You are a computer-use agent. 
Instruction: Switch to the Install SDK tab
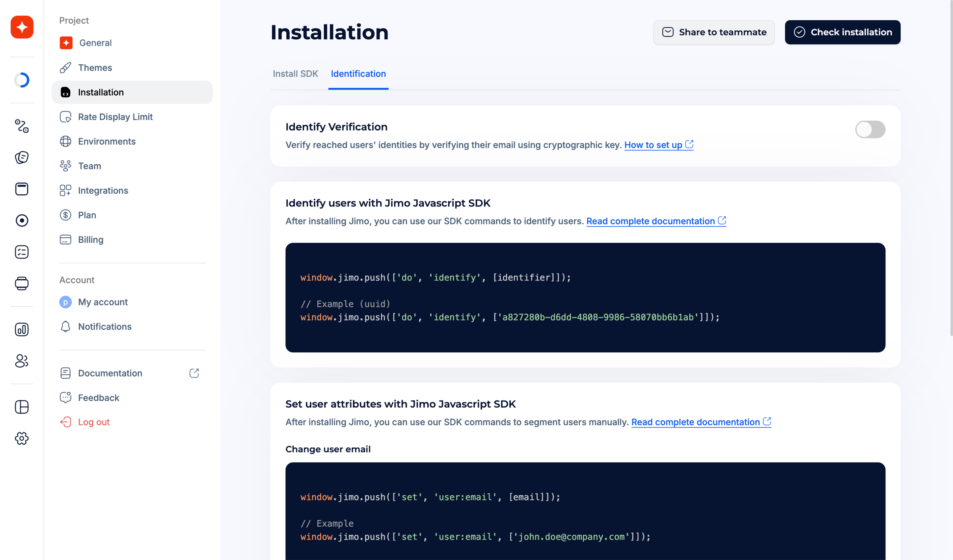pos(295,74)
